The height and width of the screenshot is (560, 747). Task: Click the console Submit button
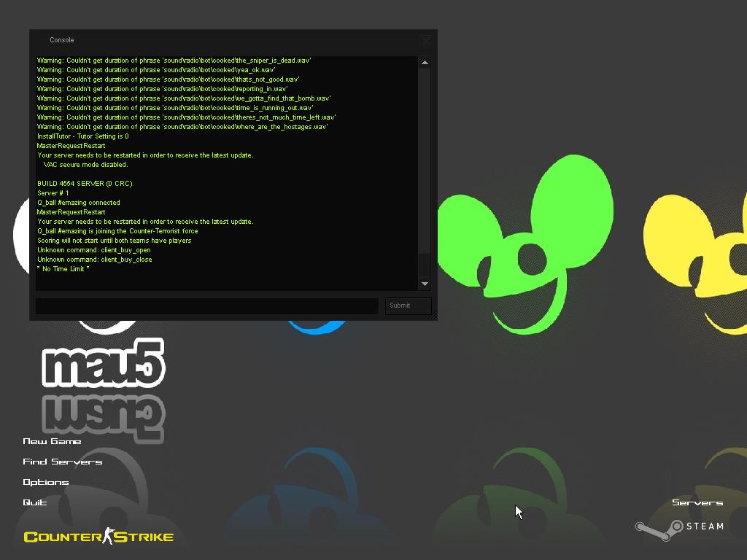(409, 306)
